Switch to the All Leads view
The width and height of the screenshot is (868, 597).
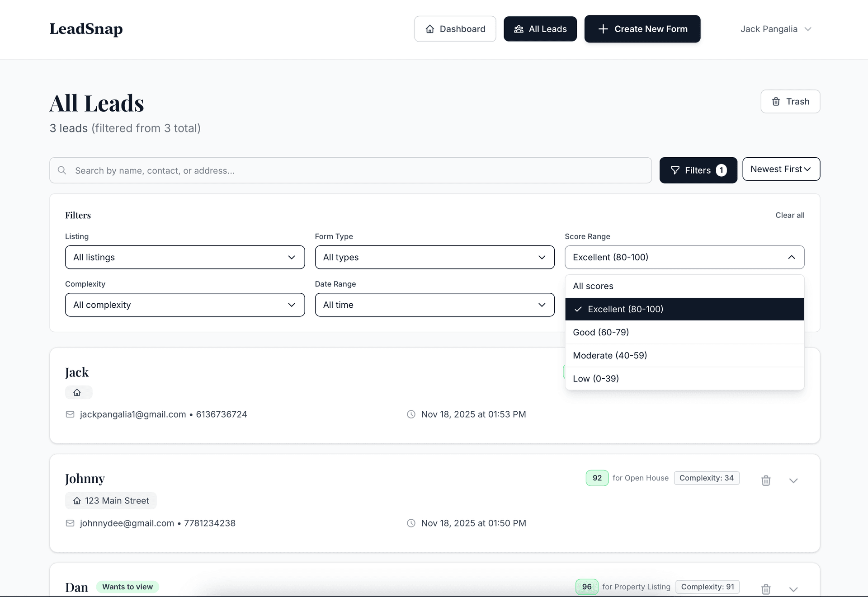(540, 28)
